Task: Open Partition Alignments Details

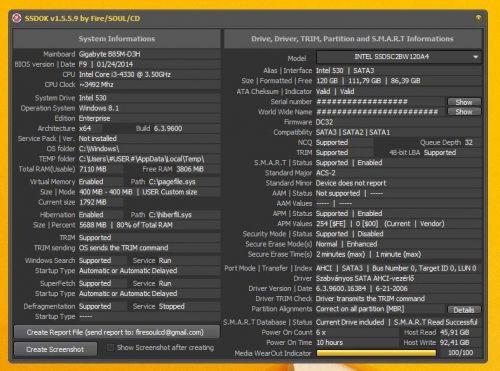Action: (464, 310)
